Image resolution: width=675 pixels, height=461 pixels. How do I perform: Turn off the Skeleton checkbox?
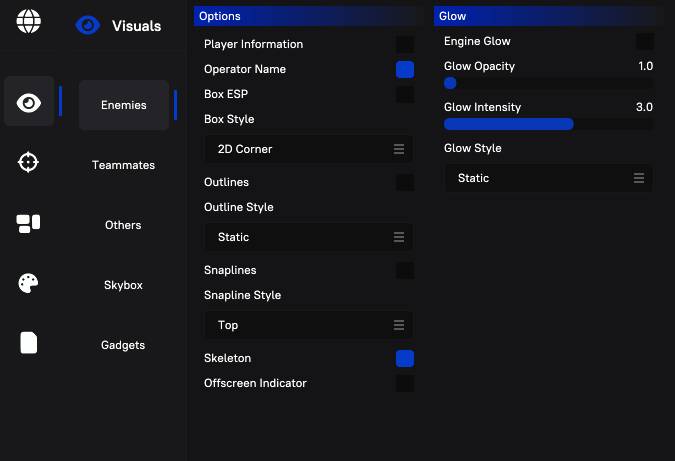[405, 359]
